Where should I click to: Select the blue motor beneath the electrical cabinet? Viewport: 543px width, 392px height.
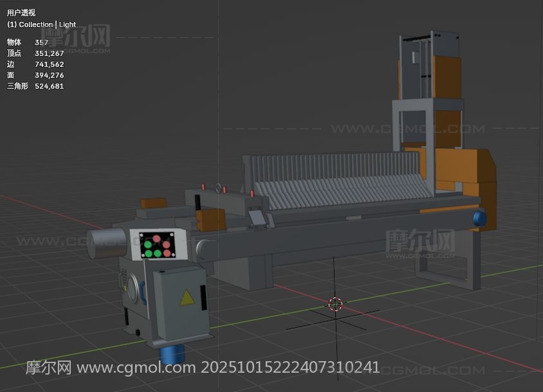(172, 353)
